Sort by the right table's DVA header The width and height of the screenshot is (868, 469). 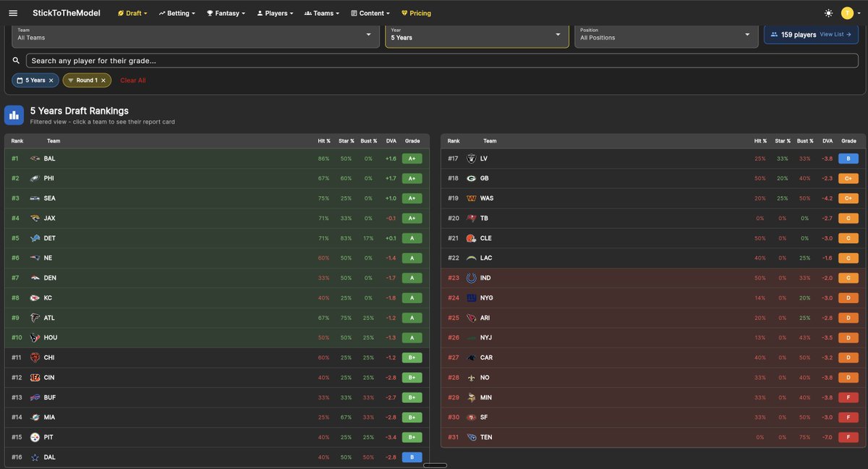(827, 141)
